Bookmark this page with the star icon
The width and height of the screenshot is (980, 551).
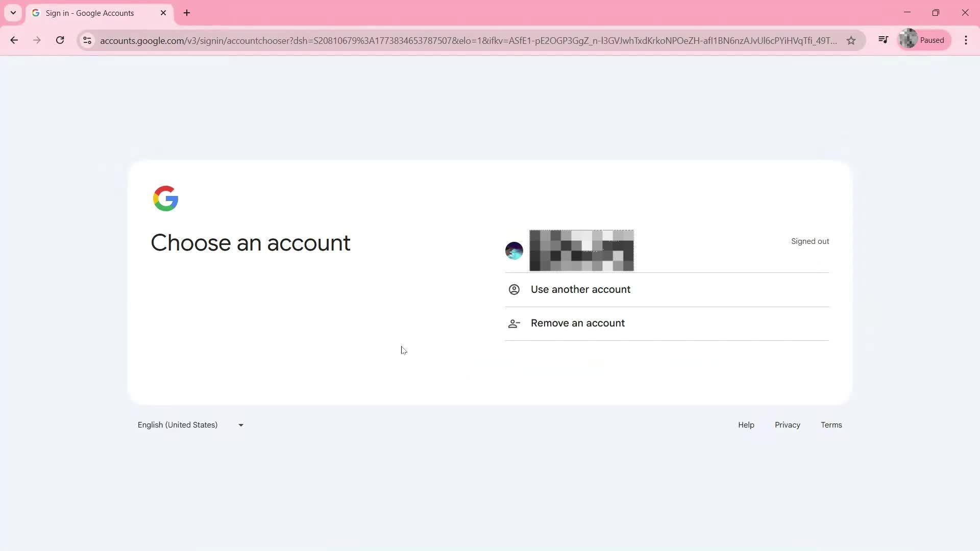tap(851, 41)
